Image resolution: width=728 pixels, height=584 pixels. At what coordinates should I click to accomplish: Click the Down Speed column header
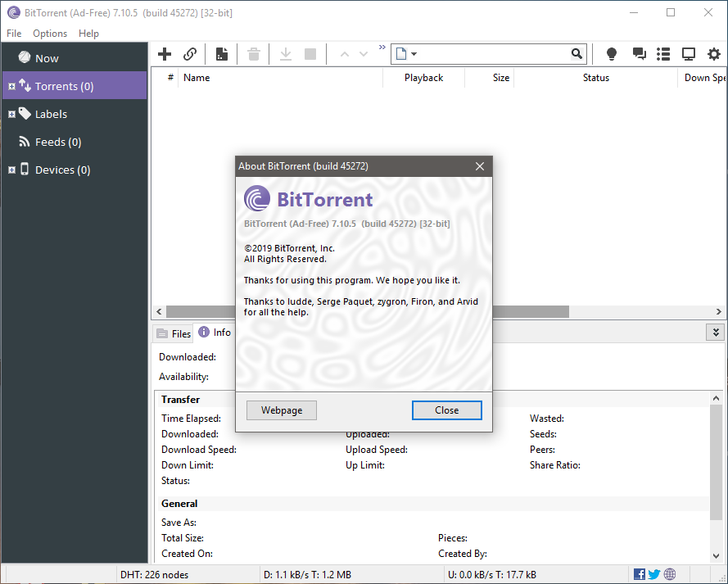point(703,78)
